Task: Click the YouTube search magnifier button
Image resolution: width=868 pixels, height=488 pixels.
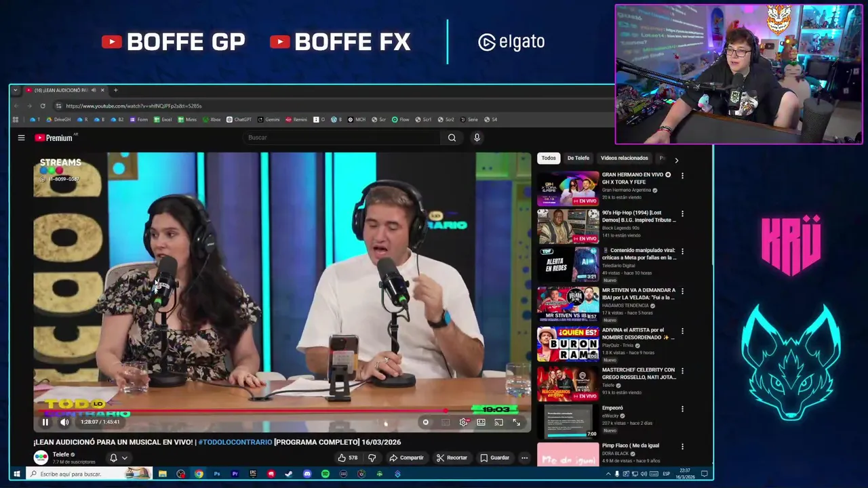Action: (x=452, y=138)
